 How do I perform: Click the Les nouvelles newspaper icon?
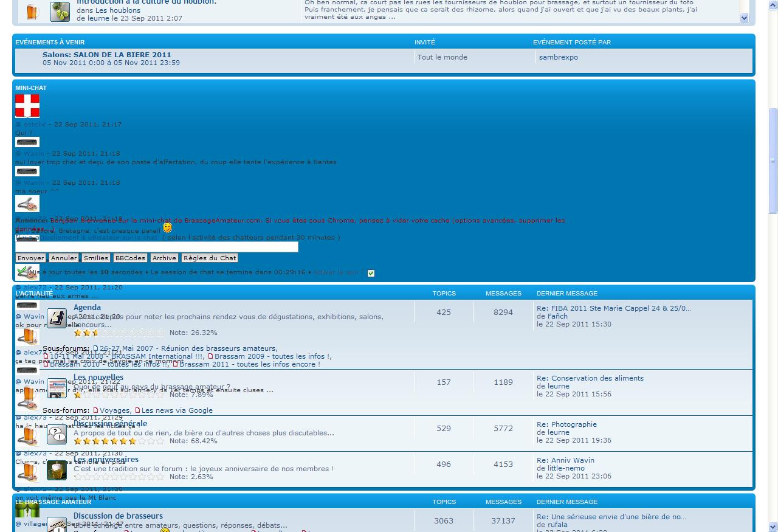[57, 388]
